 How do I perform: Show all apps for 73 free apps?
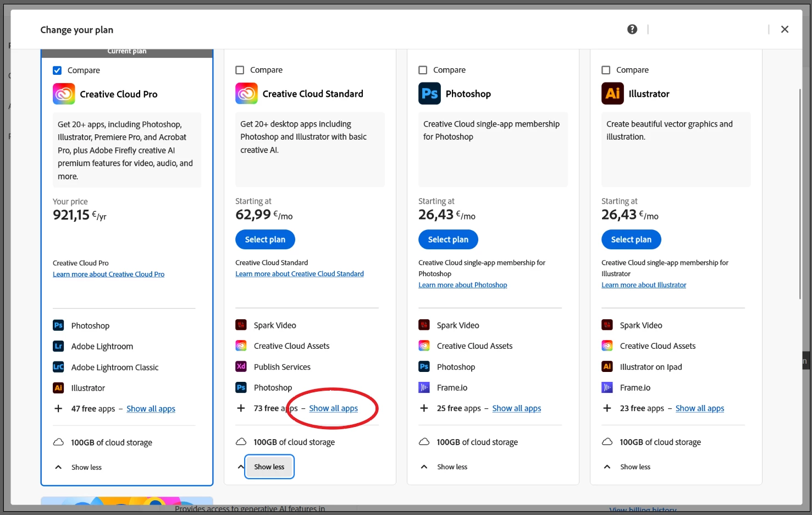(x=333, y=408)
